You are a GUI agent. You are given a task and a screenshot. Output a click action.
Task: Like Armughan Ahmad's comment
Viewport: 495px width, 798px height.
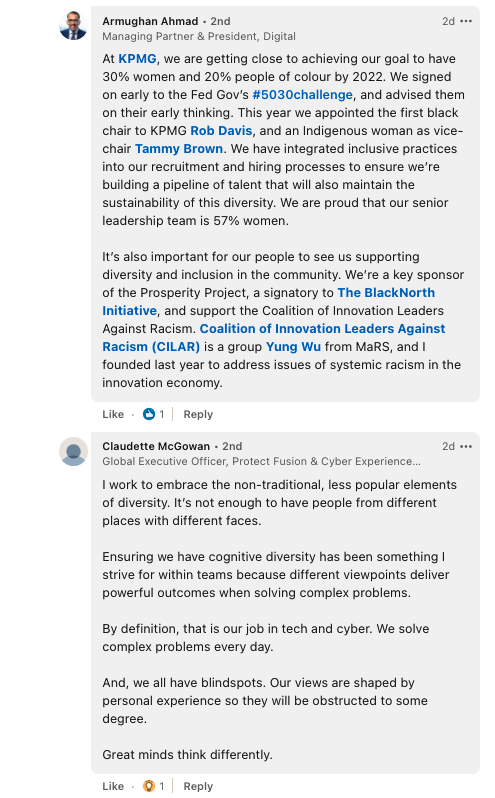coord(113,414)
